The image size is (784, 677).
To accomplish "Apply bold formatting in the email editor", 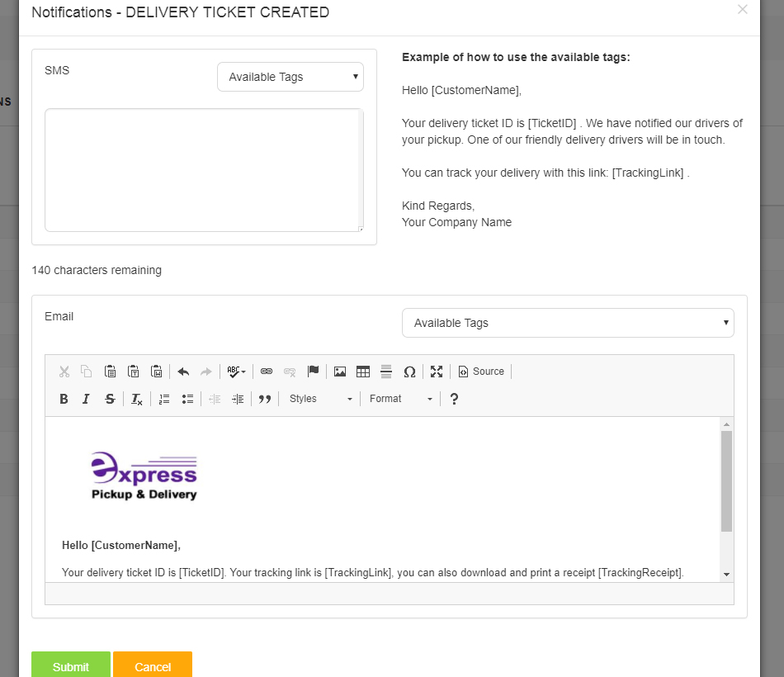I will coord(64,399).
